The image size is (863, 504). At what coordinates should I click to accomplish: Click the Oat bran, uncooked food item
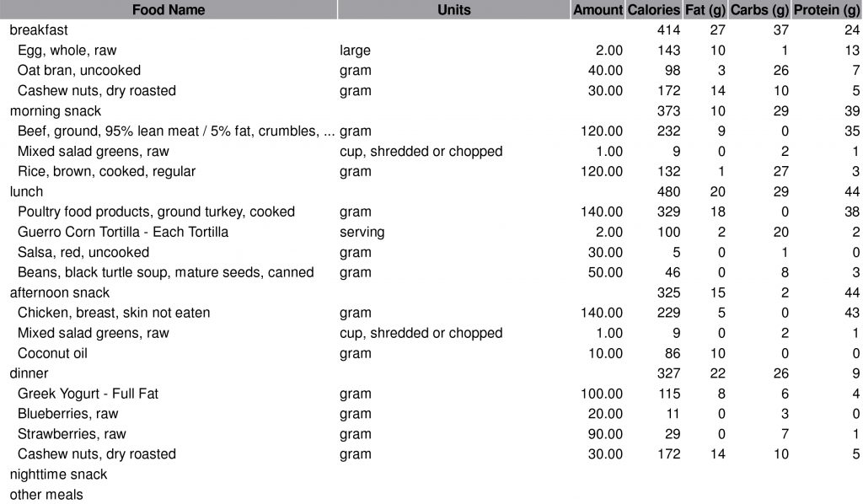click(x=79, y=71)
